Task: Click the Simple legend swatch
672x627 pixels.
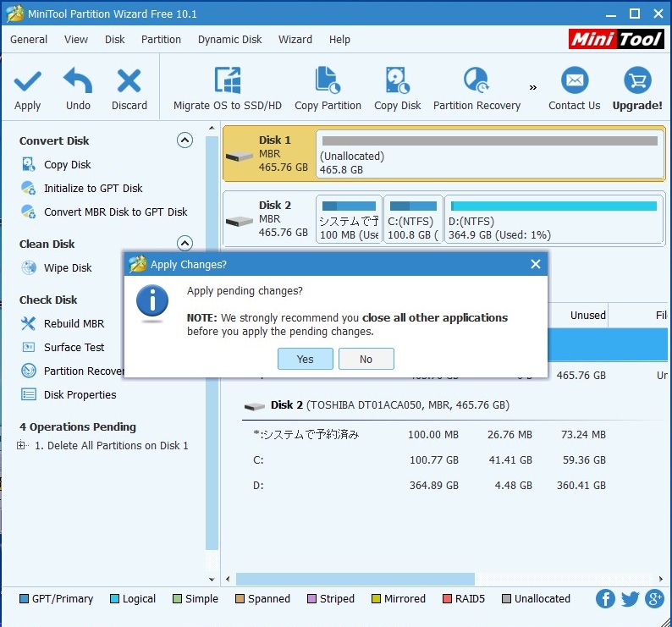Action: coord(177,599)
